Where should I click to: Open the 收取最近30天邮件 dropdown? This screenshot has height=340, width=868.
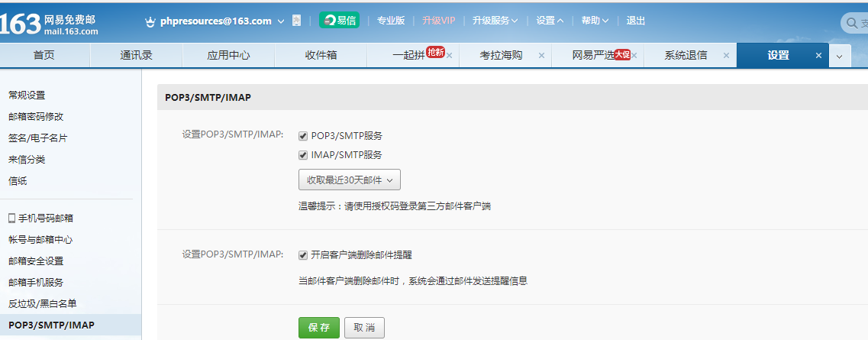[349, 180]
